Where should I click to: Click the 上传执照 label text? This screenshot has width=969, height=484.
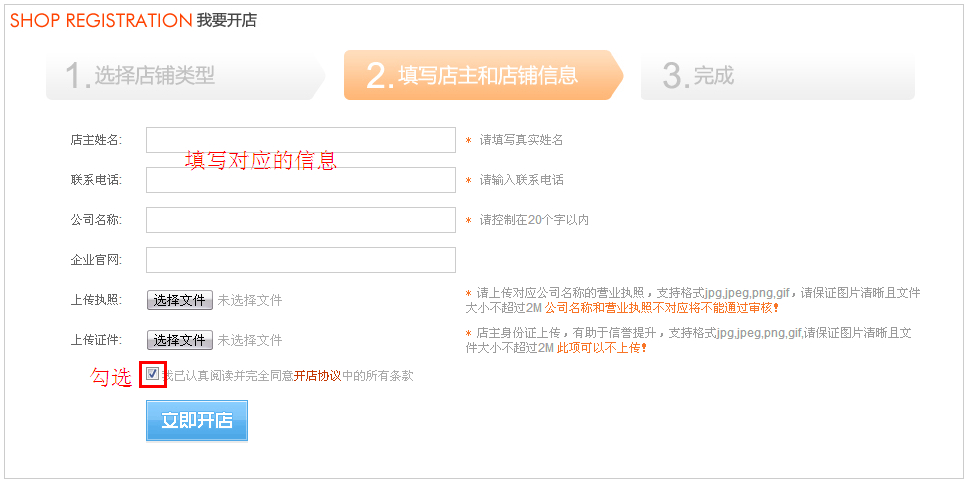pyautogui.click(x=96, y=300)
